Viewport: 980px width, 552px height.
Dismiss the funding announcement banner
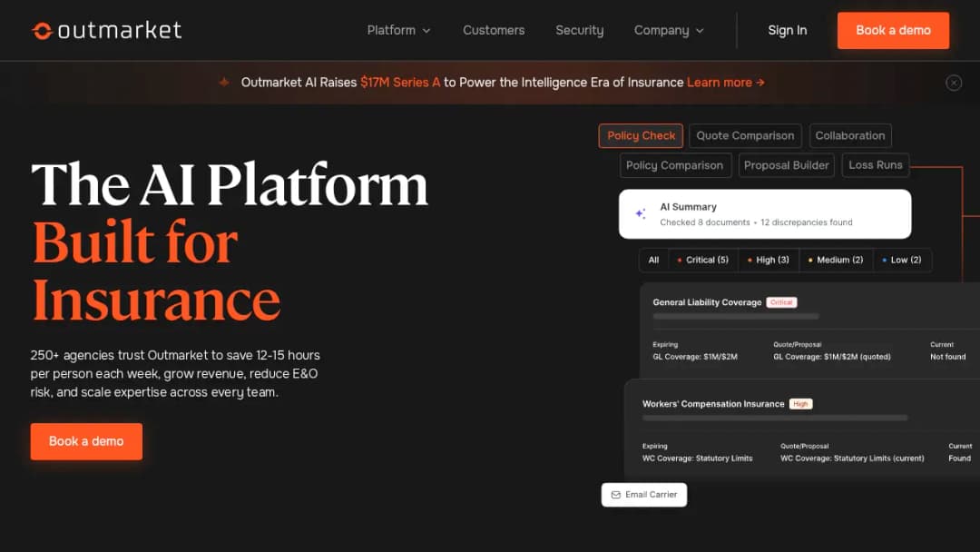coord(953,83)
